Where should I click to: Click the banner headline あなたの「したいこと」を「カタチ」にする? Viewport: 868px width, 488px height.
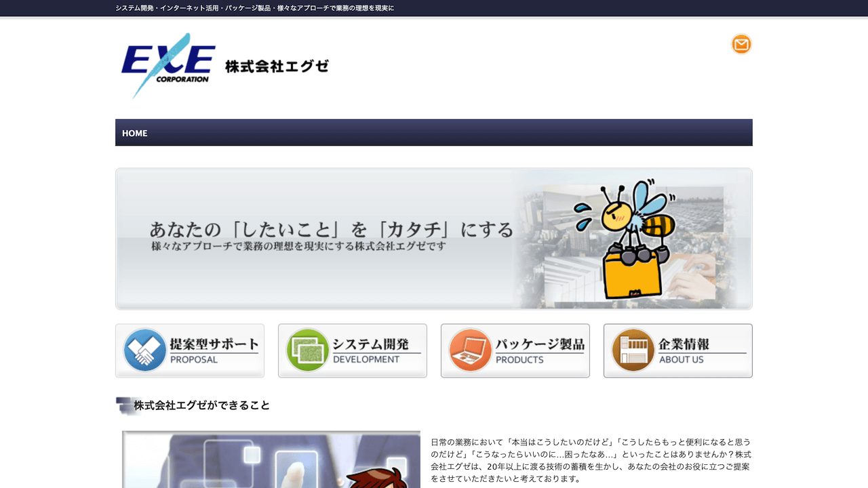pyautogui.click(x=332, y=230)
